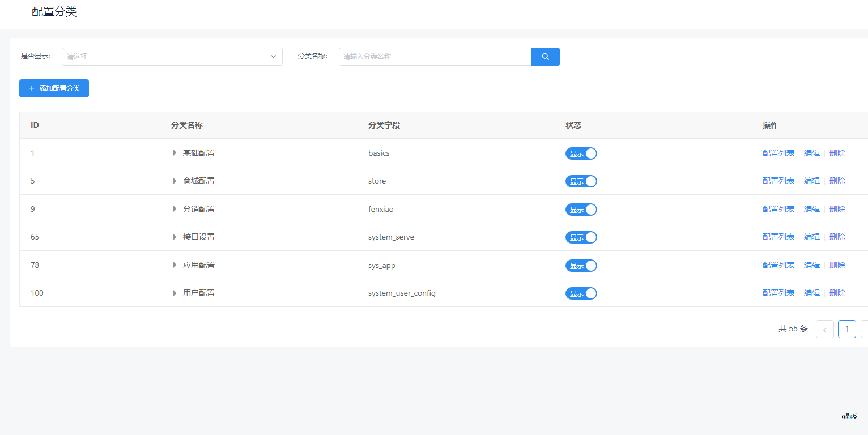The height and width of the screenshot is (435, 868).
Task: Open 配置列表 for 基础配置
Action: pyautogui.click(x=778, y=153)
